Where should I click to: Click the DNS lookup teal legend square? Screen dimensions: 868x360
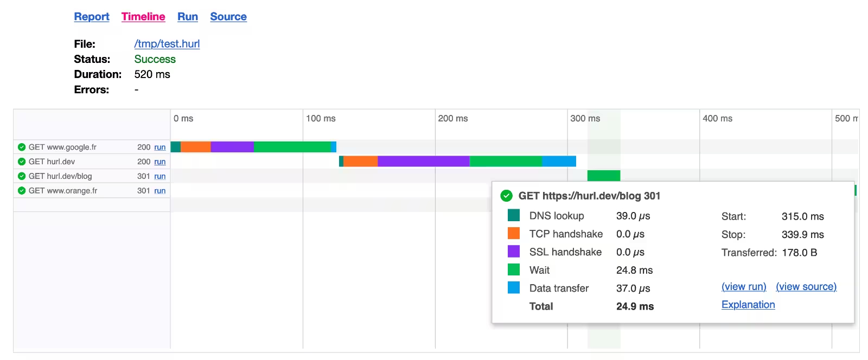tap(513, 216)
